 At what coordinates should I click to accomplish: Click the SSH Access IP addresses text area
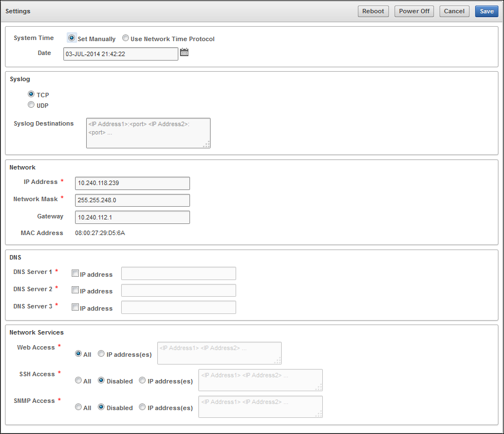(x=261, y=380)
